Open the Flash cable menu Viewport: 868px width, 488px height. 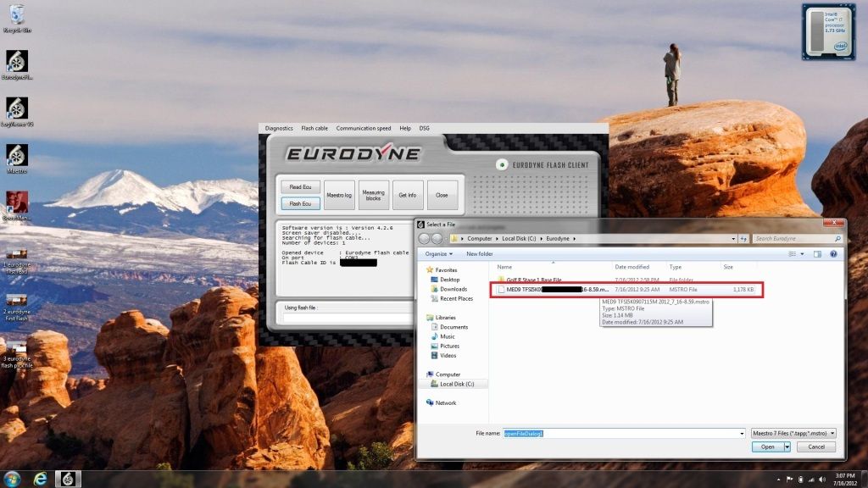click(x=314, y=129)
